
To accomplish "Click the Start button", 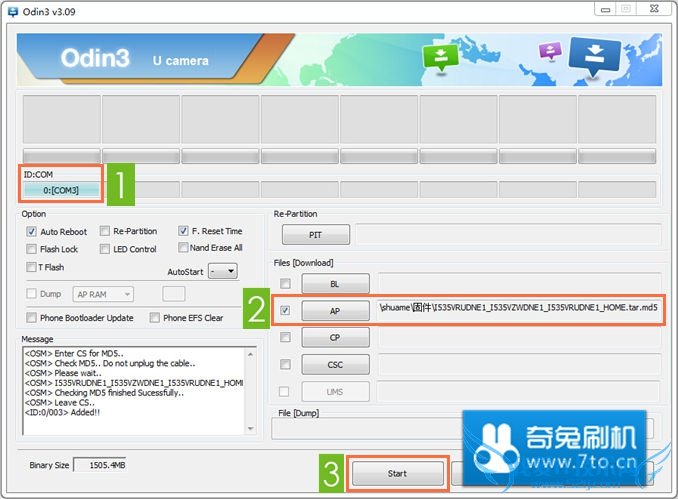I will coord(398,473).
